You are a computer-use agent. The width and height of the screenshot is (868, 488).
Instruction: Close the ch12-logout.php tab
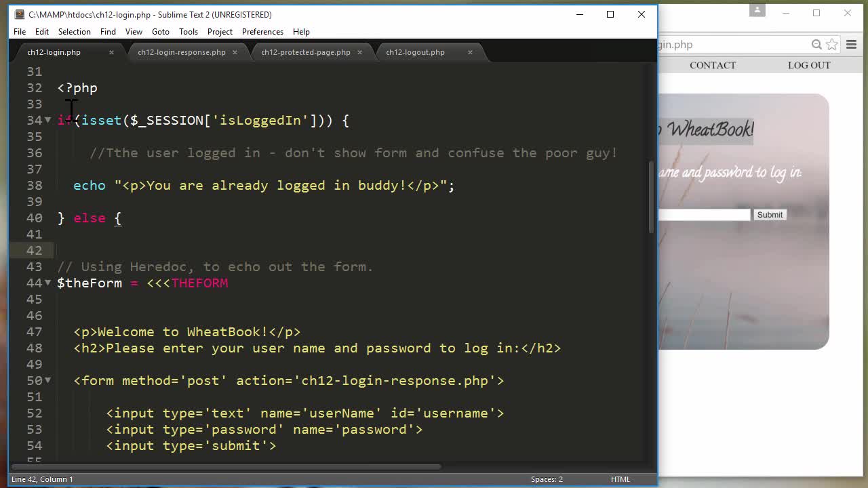470,52
